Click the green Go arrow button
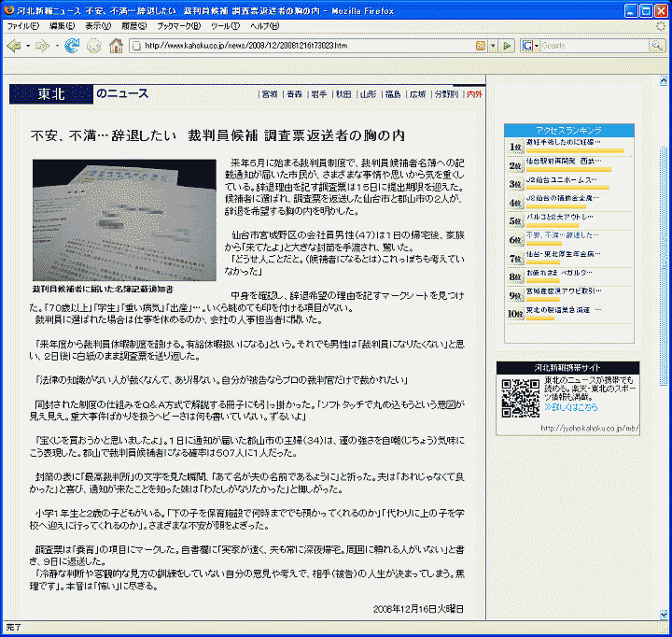The image size is (672, 637). coord(507,46)
